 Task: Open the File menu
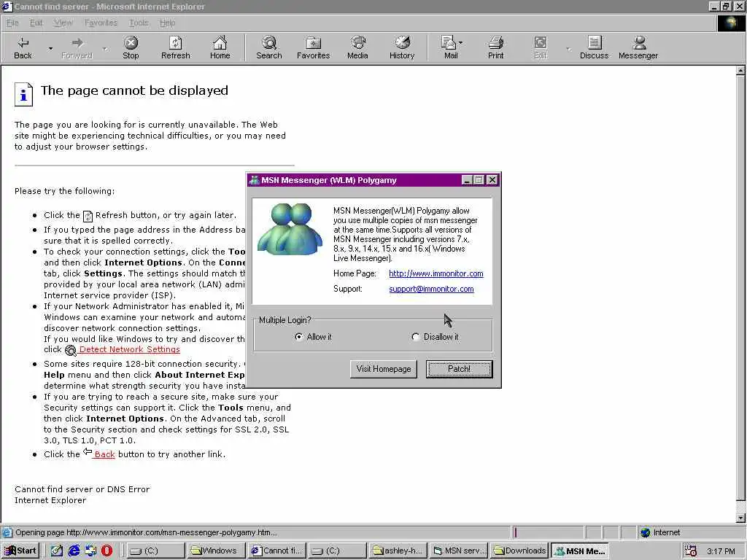pyautogui.click(x=12, y=23)
